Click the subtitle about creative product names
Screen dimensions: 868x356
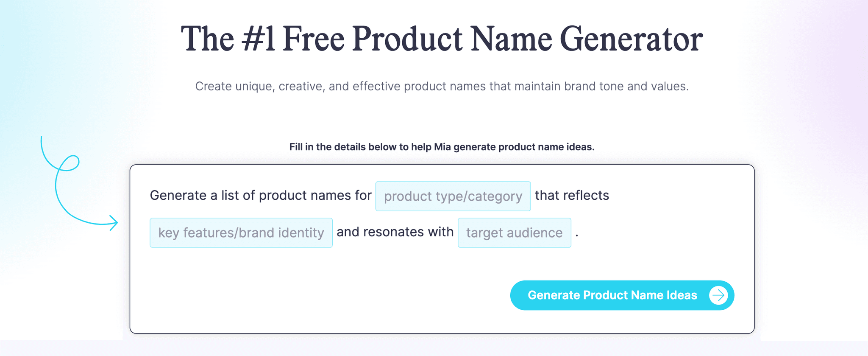click(x=442, y=86)
